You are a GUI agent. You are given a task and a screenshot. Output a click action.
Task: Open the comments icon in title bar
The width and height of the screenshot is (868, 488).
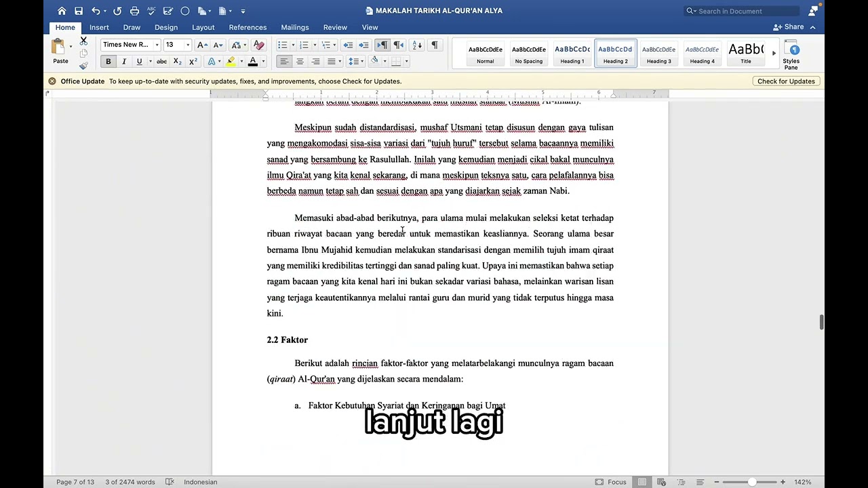pyautogui.click(x=812, y=11)
